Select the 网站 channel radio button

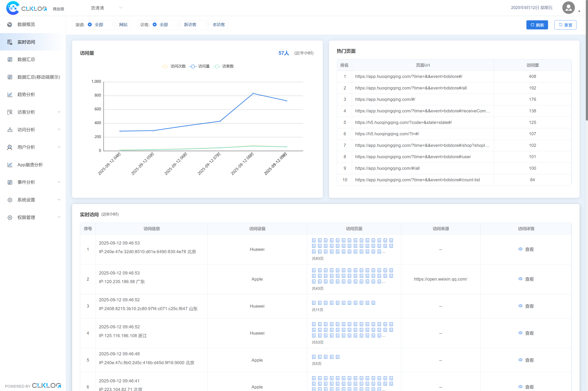tap(114, 24)
